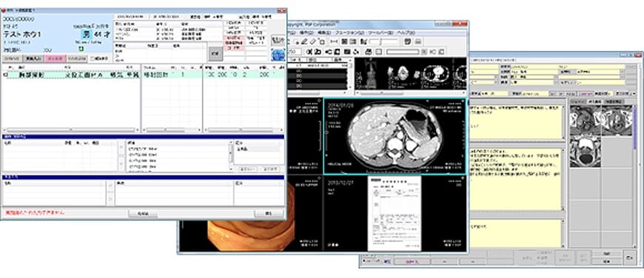This screenshot has height=278, width=644.
Task: Click last icon at right end of second toolbar
Action: point(441,52)
